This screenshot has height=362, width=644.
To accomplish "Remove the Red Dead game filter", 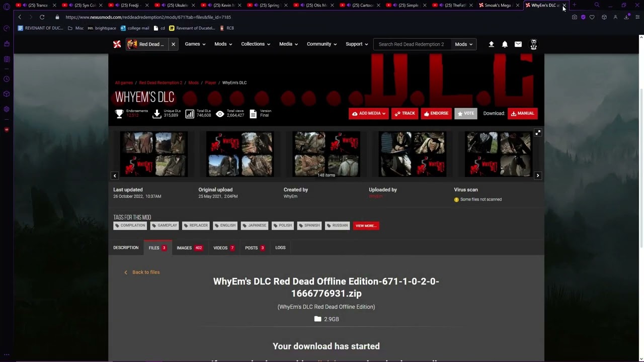I will 173,44.
